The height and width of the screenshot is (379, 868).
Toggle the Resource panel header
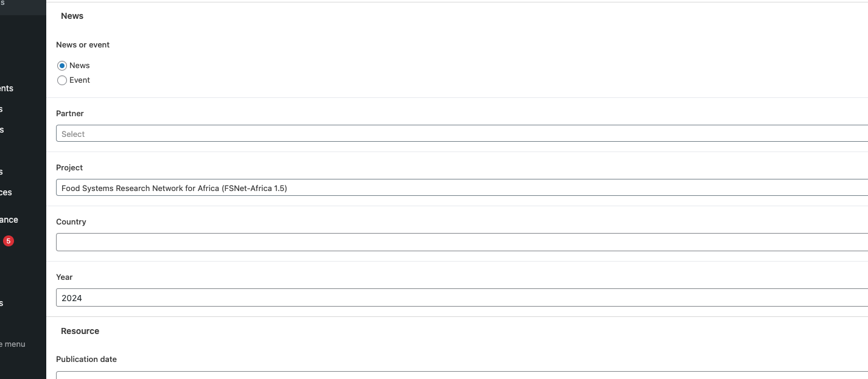[x=80, y=331]
